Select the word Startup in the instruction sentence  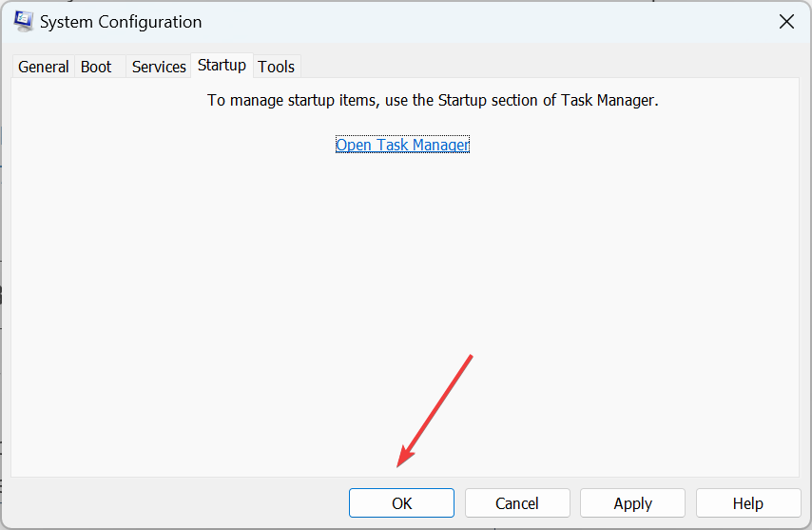pyautogui.click(x=462, y=100)
